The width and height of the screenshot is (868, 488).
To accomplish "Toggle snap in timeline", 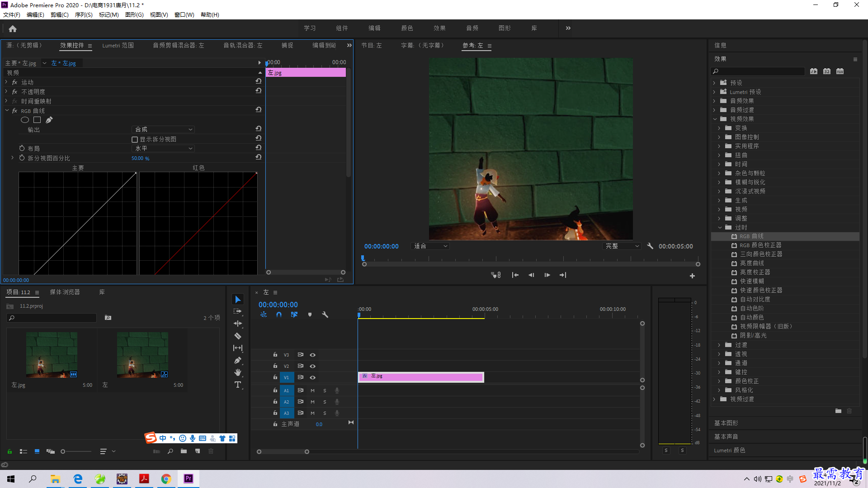I will (279, 314).
